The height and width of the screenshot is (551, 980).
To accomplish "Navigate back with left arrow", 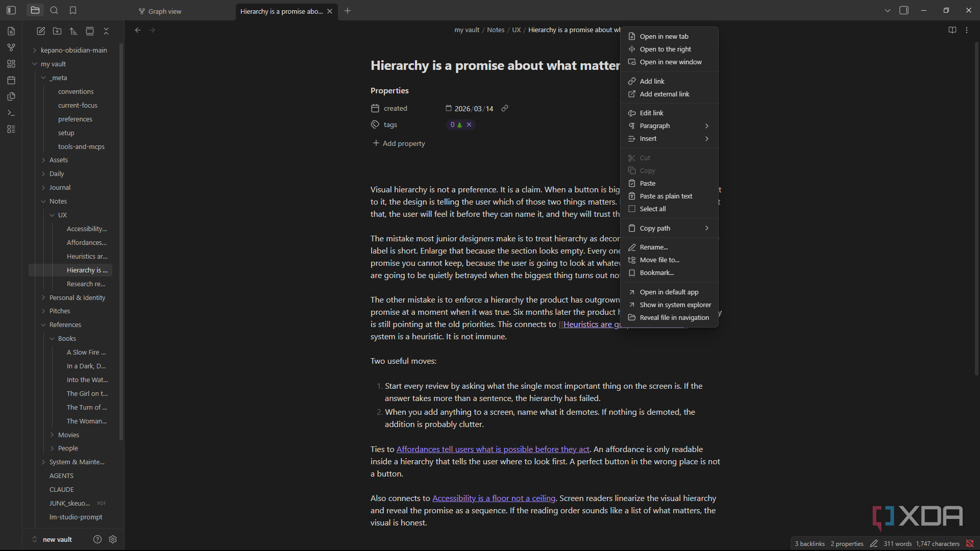I will pyautogui.click(x=138, y=30).
